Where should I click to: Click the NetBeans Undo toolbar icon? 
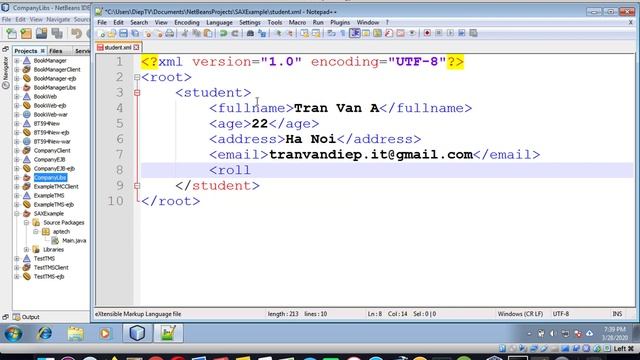76,33
